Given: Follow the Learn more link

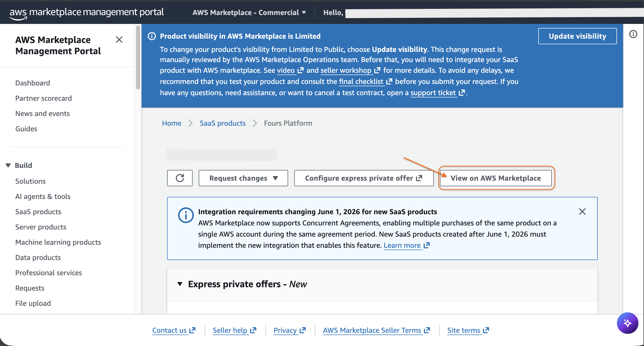Looking at the screenshot, I should tap(402, 245).
